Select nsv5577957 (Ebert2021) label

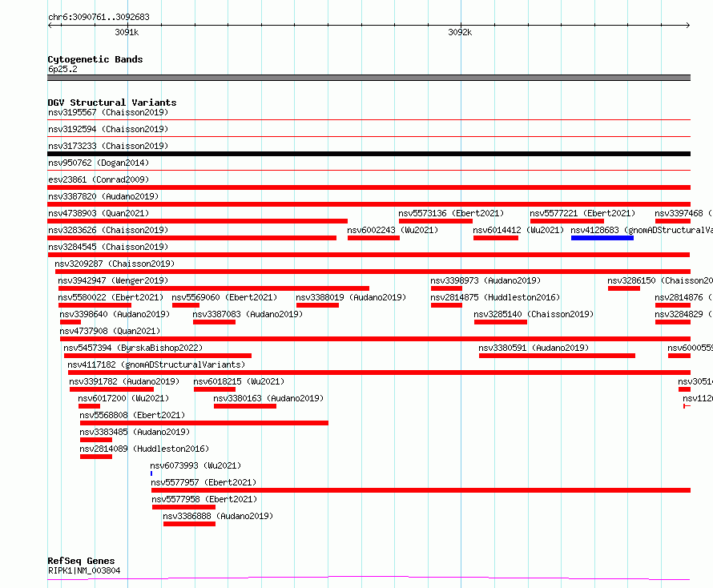coord(203,482)
